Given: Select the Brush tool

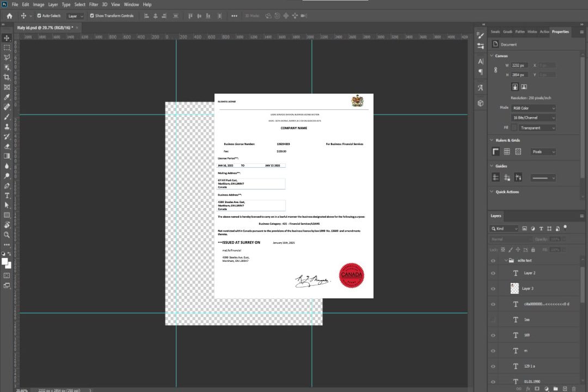Looking at the screenshot, I should (7, 117).
